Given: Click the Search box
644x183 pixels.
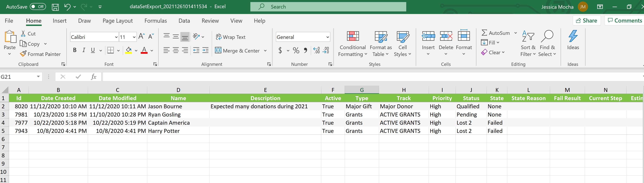Looking at the screenshot, I should (x=328, y=7).
